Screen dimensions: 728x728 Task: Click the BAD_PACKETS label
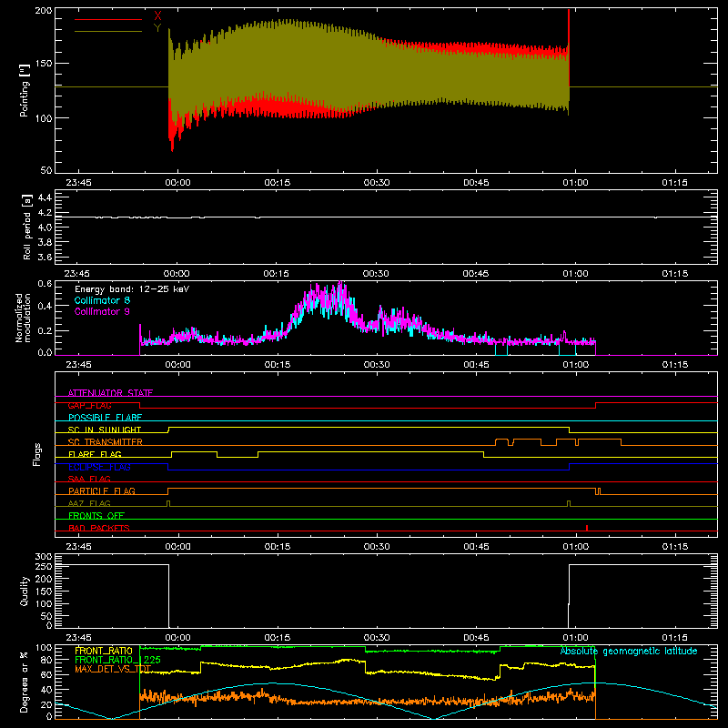tap(99, 528)
